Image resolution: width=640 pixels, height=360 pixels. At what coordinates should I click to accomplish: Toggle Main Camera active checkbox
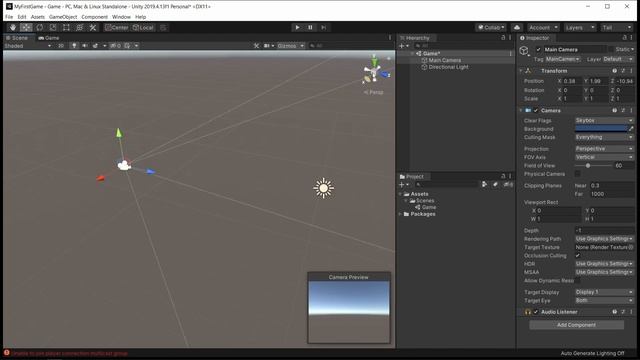[x=538, y=49]
